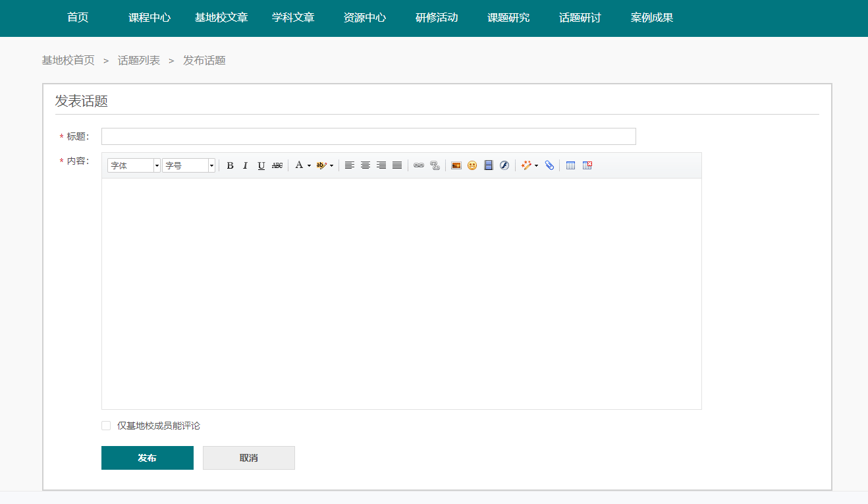Image resolution: width=868 pixels, height=504 pixels.
Task: Enable 仅基地校成员能评论 checkbox
Action: pos(106,426)
